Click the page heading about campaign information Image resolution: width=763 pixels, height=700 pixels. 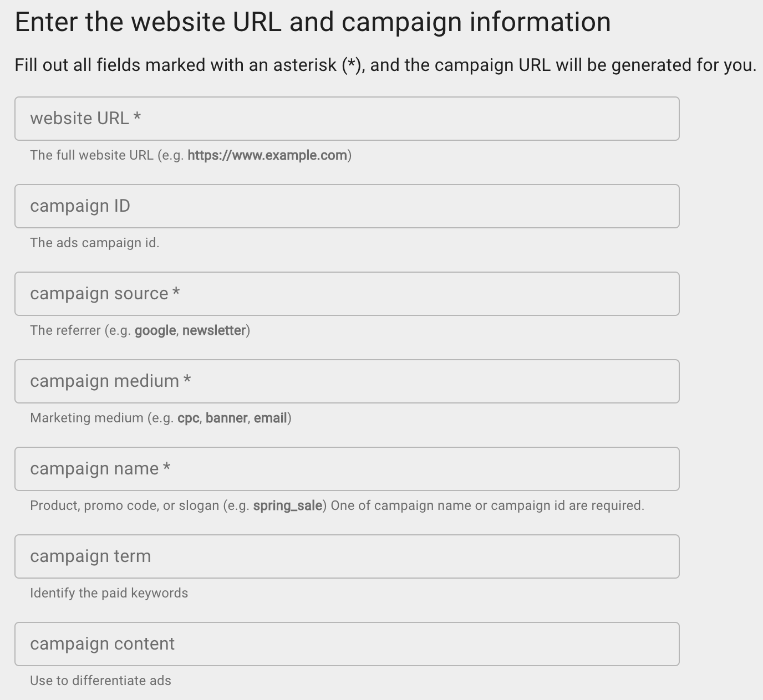[x=312, y=22]
